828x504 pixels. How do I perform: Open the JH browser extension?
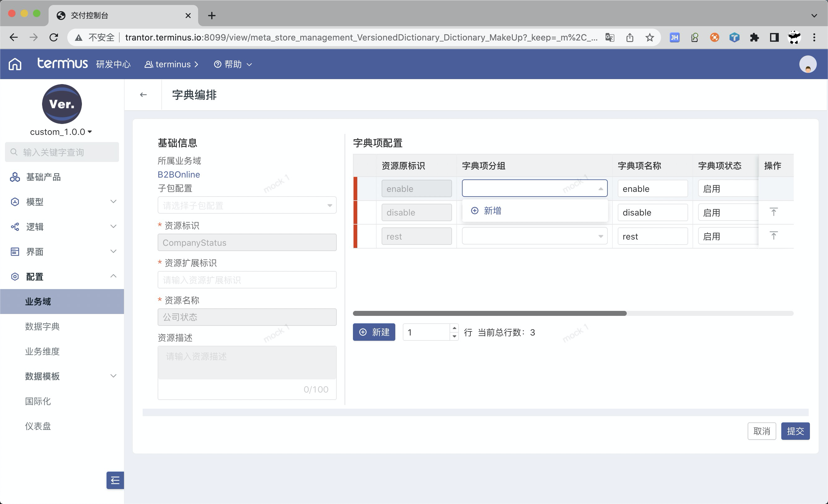click(x=674, y=37)
